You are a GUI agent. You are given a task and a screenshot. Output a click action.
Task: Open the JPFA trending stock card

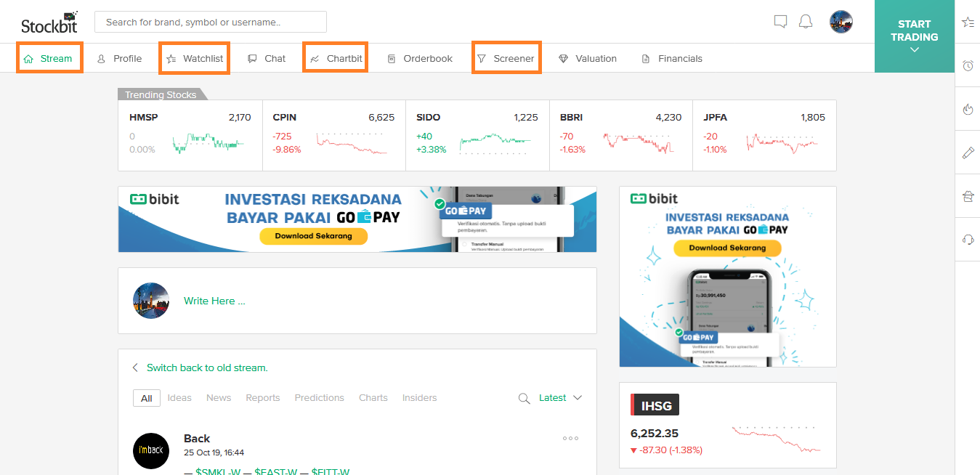(764, 135)
